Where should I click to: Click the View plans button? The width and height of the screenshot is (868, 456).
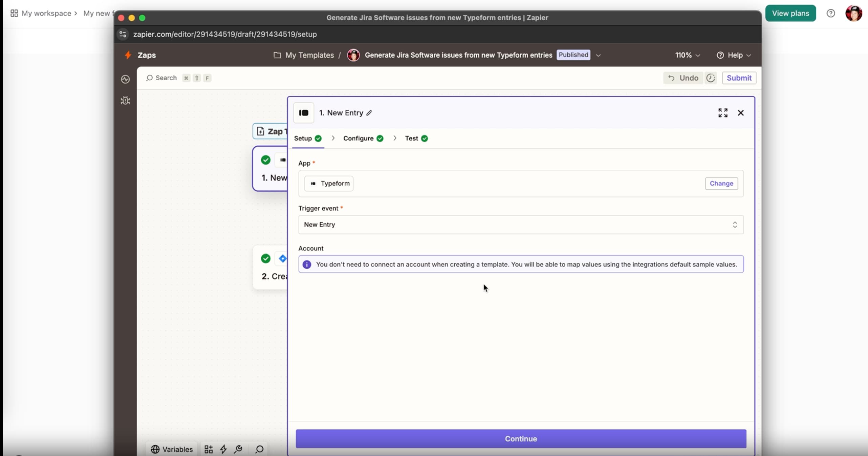(x=790, y=13)
